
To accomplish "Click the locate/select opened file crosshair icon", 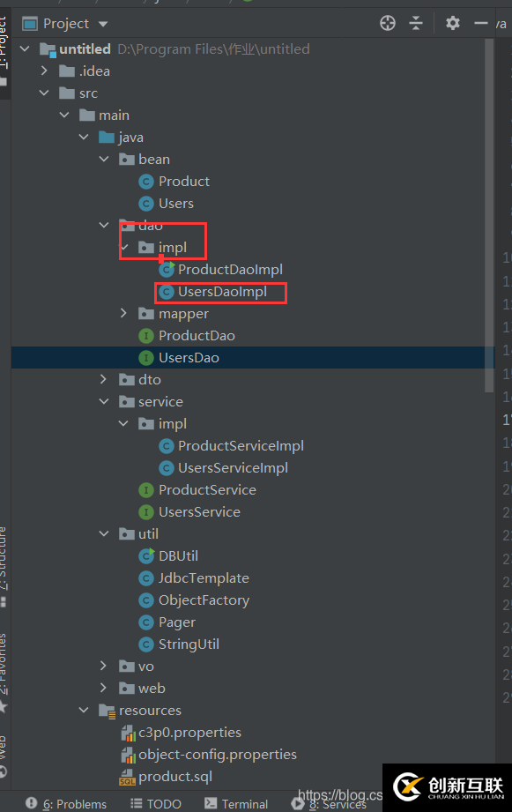I will 387,23.
